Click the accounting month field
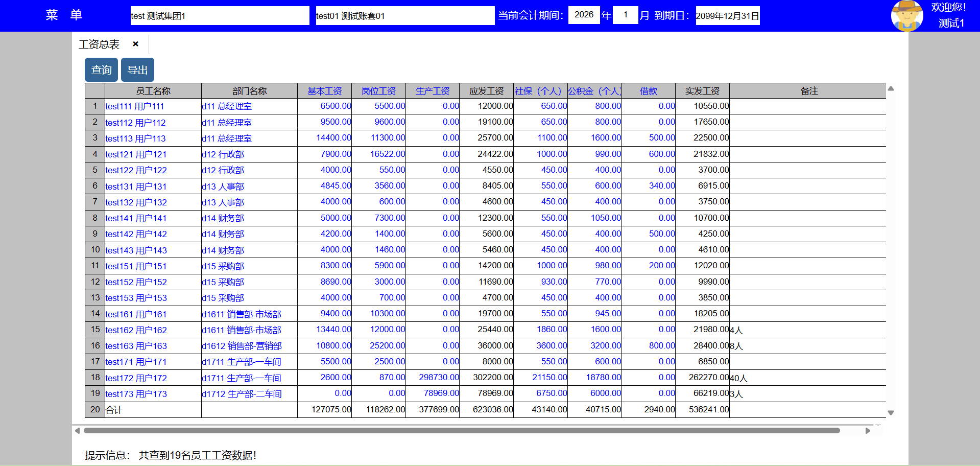Screen dimensions: 980x466 625,15
